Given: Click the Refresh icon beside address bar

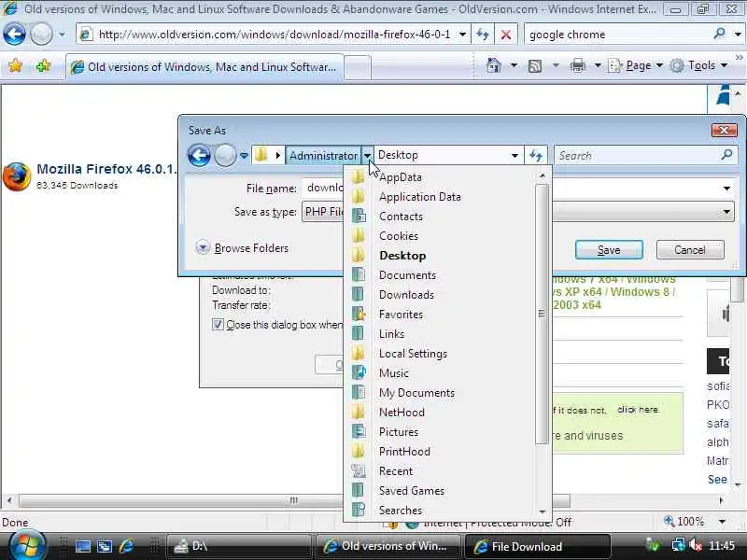Looking at the screenshot, I should [x=483, y=35].
